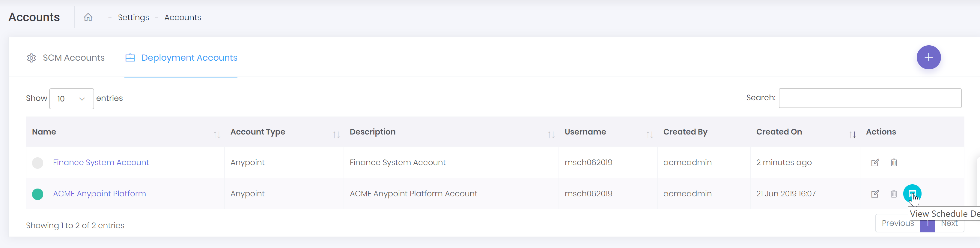Click the Deployment Accounts briefcase icon
The image size is (980, 248).
click(130, 58)
